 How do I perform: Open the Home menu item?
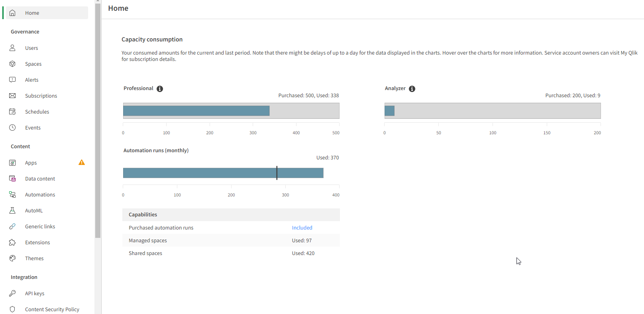[x=47, y=13]
